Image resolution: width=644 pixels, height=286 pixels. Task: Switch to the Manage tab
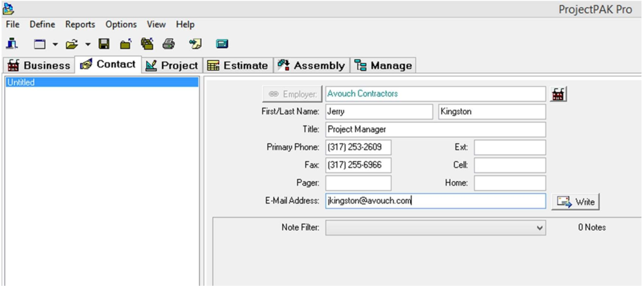[x=383, y=65]
